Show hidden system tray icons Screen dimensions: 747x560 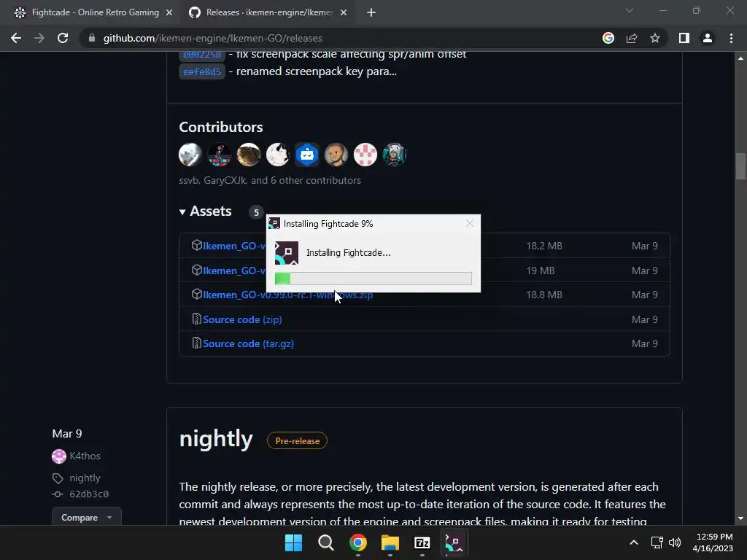[x=634, y=542]
